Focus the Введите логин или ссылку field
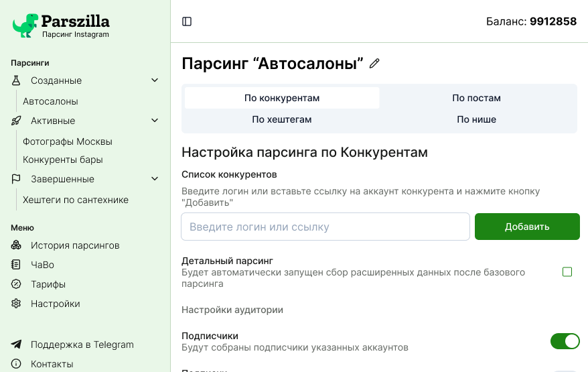This screenshot has height=372, width=588. click(x=325, y=227)
